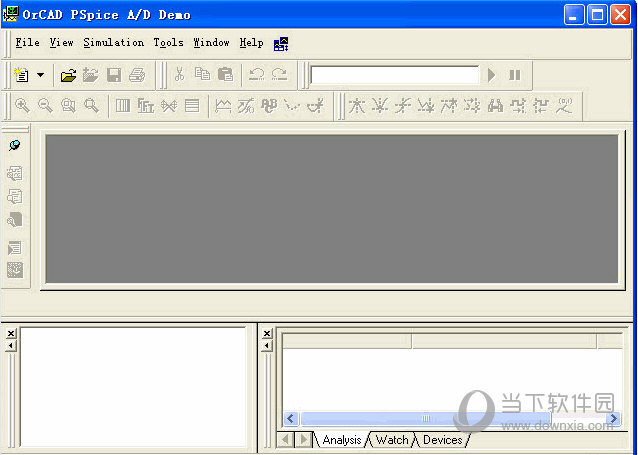The image size is (638, 455).
Task: Click the Mark Label icon
Action: [x=564, y=106]
